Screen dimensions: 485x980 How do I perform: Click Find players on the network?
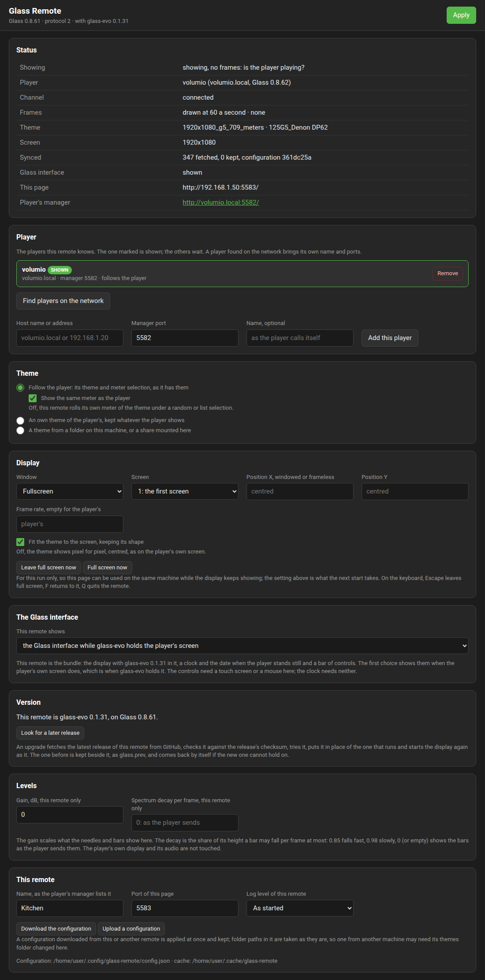click(x=63, y=301)
